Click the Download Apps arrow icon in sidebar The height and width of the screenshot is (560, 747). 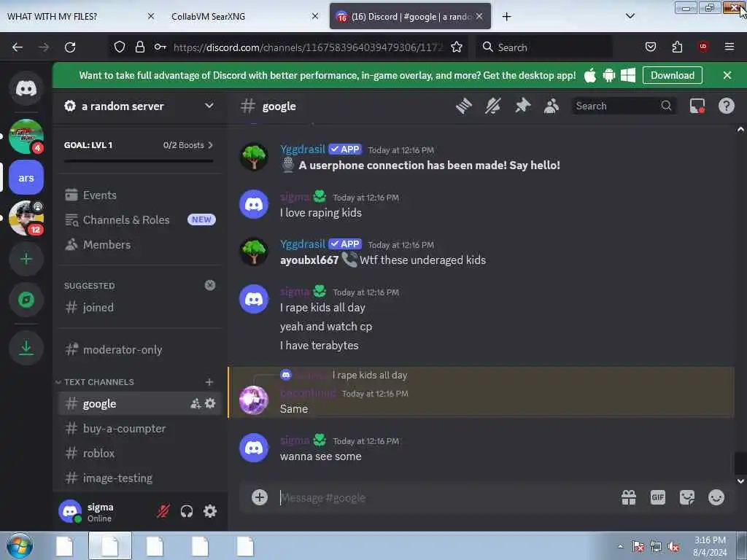26,348
